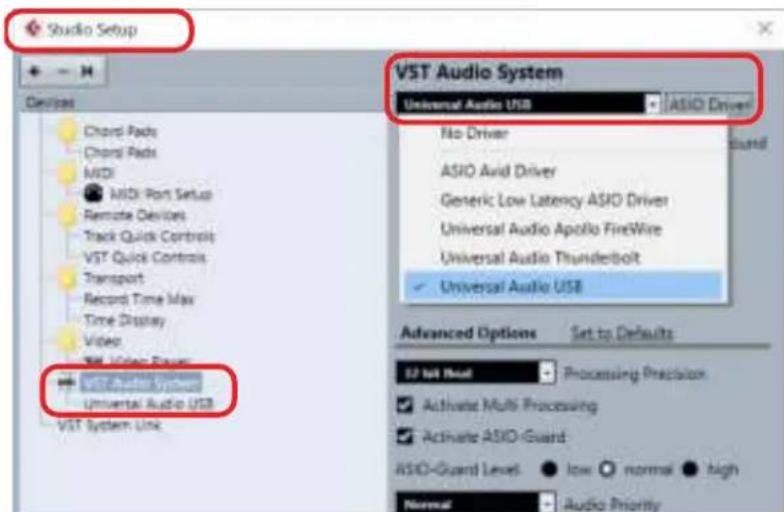The image size is (784, 512).
Task: Click the reset devices icon in toolbar
Action: [x=87, y=72]
